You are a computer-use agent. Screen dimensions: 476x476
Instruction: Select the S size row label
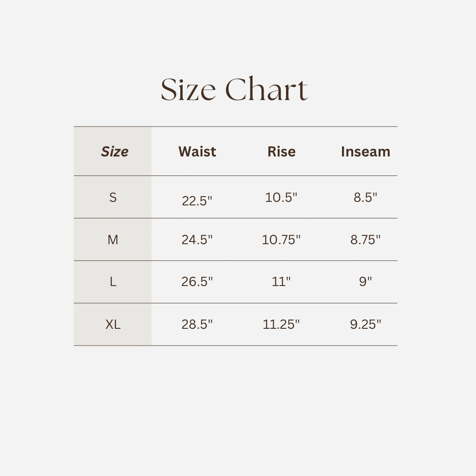coord(113,197)
